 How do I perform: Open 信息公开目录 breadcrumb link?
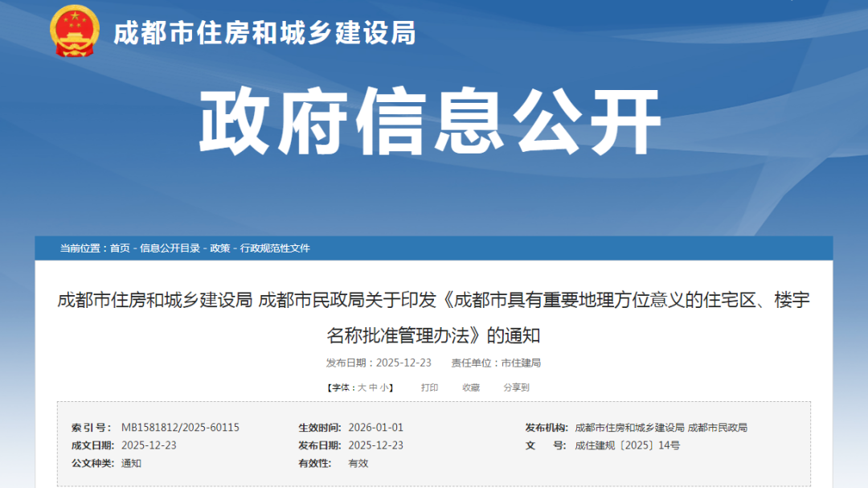click(x=170, y=248)
